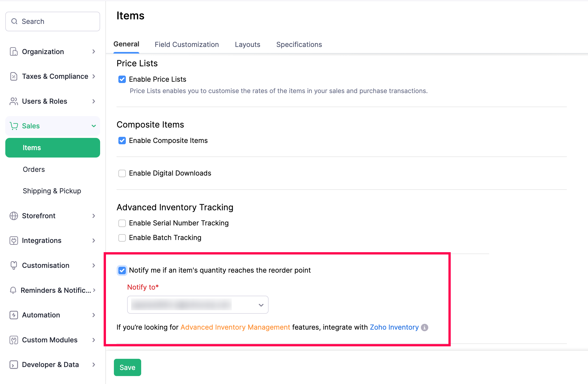The image size is (588, 384).
Task: Click the Organization building icon
Action: 14,51
